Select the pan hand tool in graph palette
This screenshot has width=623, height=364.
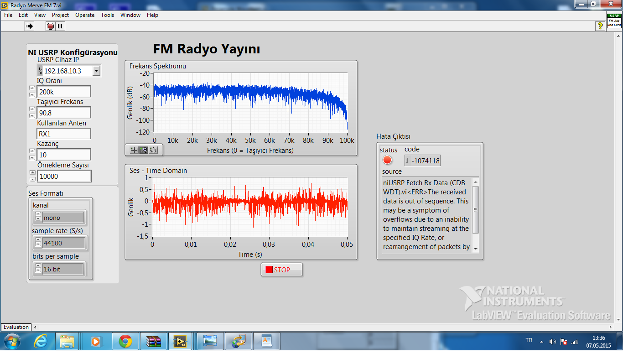(x=153, y=150)
